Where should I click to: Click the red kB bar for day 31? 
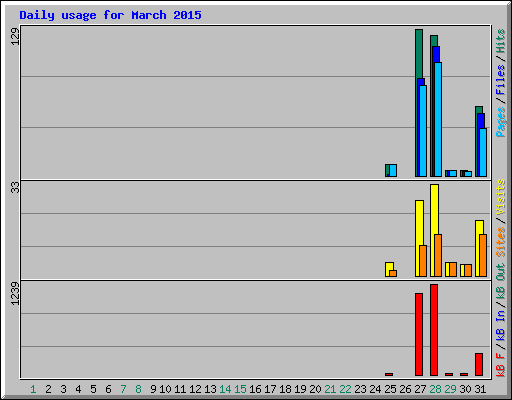click(479, 365)
